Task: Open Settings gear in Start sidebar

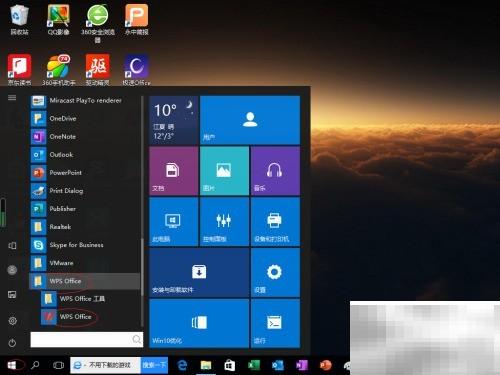Action: coord(12,321)
